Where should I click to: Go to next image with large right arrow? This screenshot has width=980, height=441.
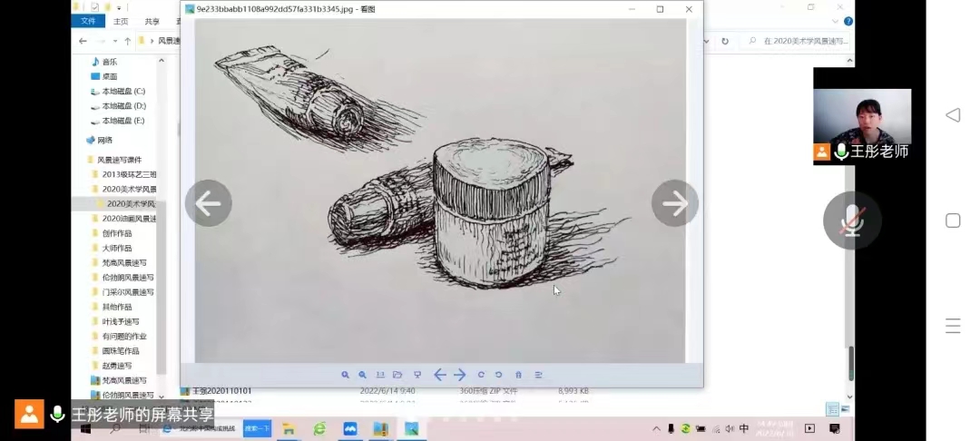[x=674, y=203]
